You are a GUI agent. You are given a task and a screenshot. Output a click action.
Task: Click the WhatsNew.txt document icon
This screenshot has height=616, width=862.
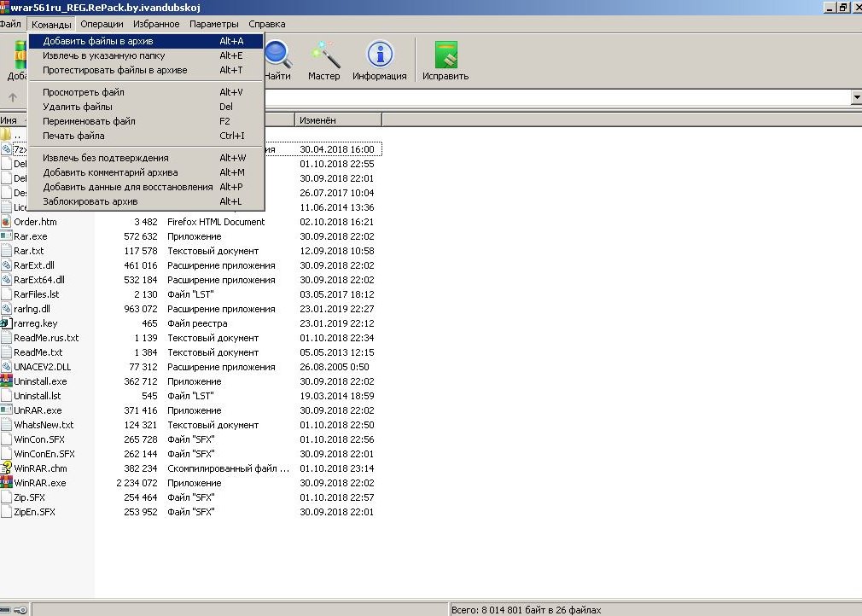(x=6, y=425)
